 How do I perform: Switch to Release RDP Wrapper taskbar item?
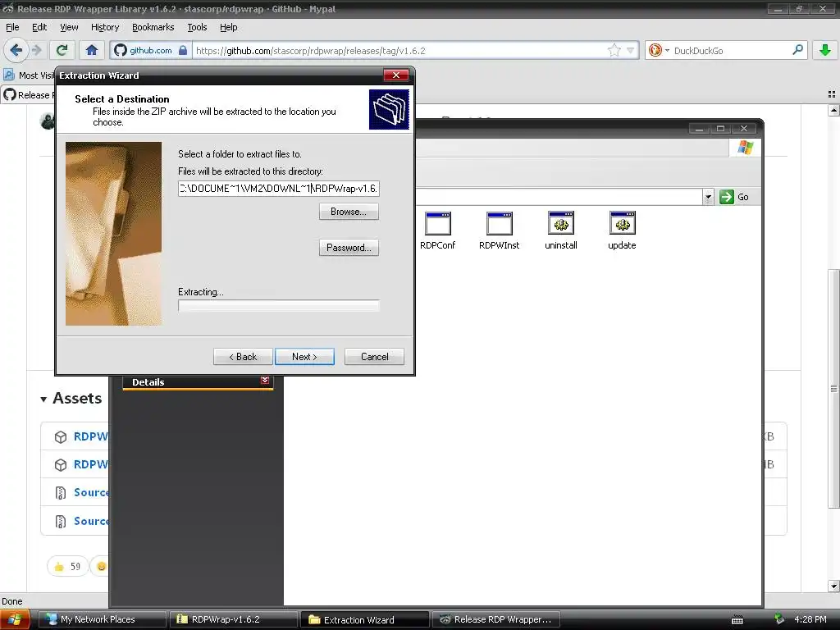495,620
